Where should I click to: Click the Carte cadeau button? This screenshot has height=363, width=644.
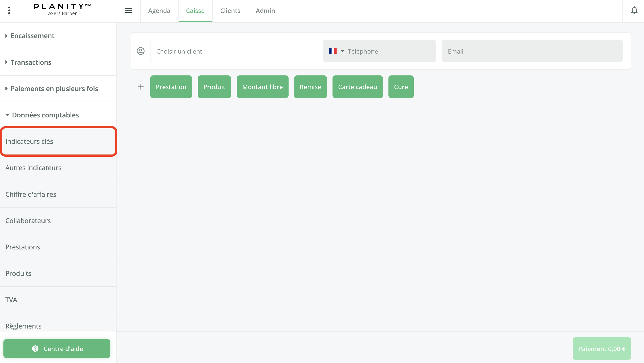pos(357,87)
